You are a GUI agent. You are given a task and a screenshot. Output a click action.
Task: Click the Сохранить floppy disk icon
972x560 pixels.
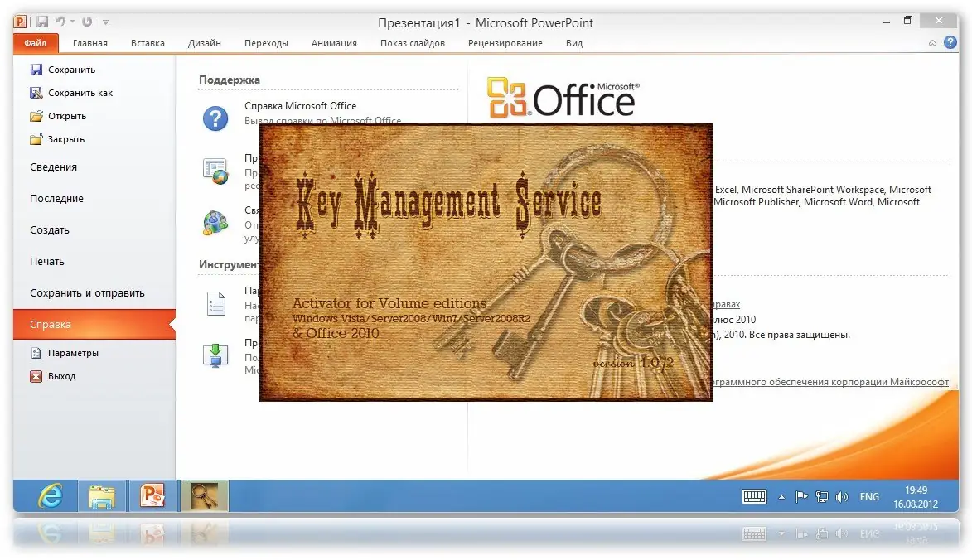tap(36, 70)
